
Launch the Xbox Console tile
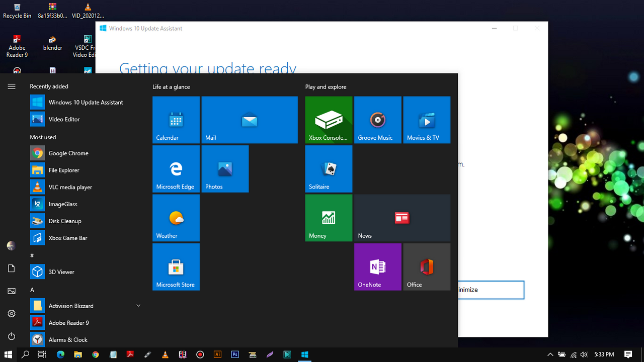click(x=329, y=120)
